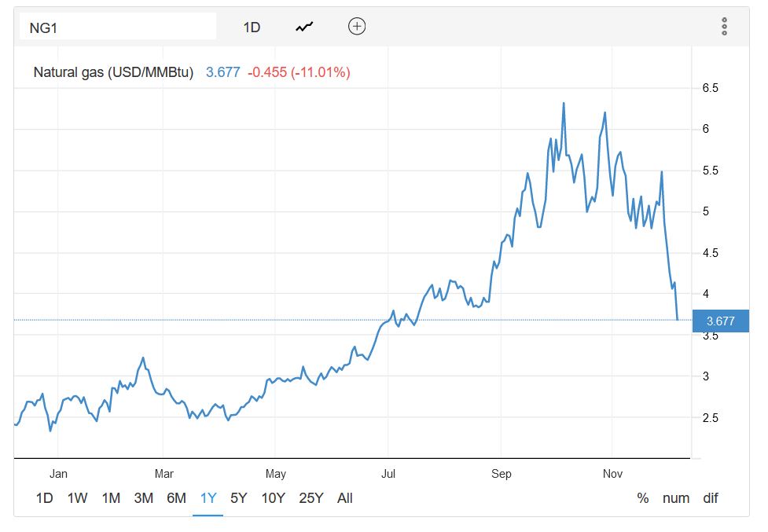Switch to the 10Y range
This screenshot has width=768, height=532.
[272, 498]
